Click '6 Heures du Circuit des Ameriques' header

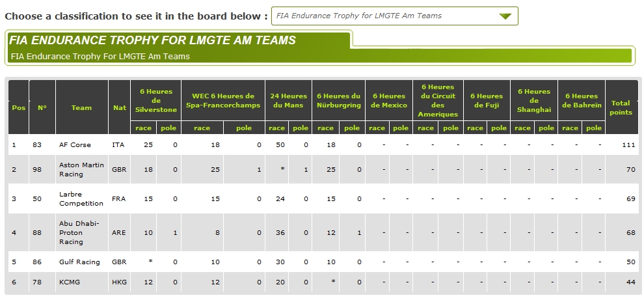[438, 101]
